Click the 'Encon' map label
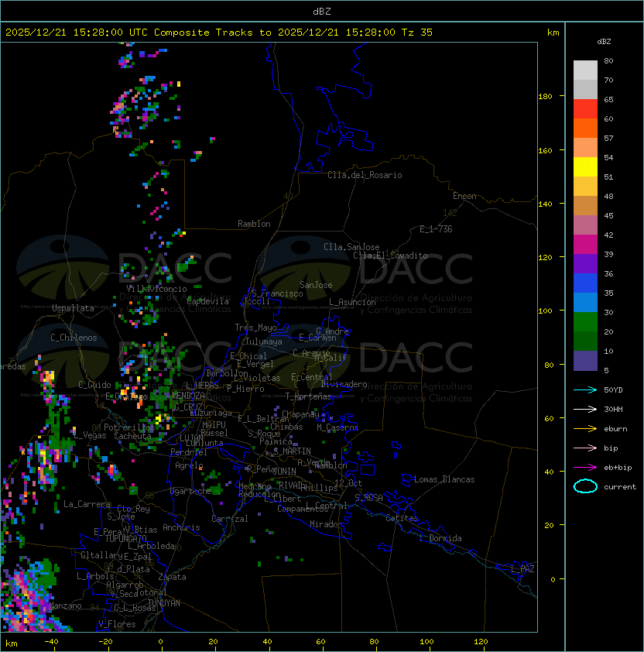 click(464, 196)
